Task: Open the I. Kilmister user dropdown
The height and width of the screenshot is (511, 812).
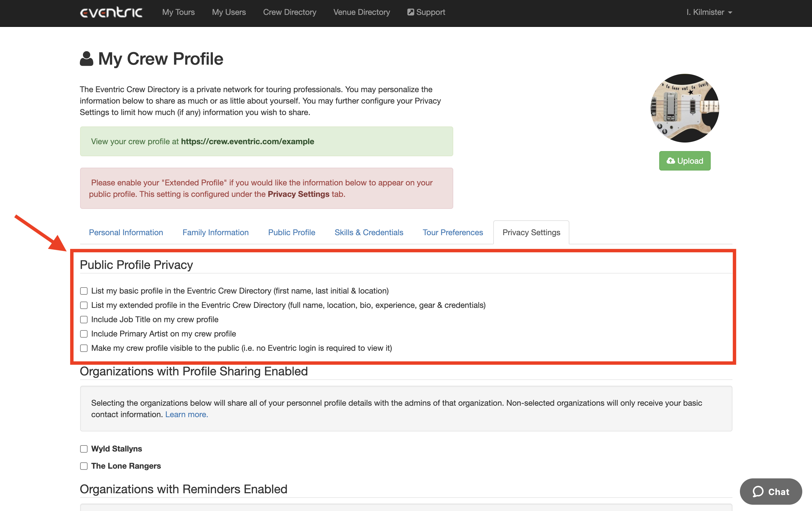Action: [x=709, y=12]
